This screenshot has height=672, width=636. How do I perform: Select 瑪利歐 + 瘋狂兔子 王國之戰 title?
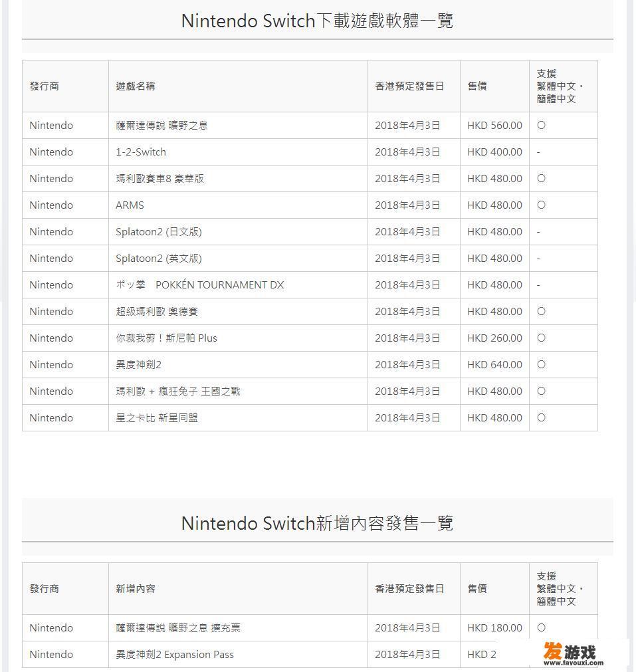pos(178,391)
